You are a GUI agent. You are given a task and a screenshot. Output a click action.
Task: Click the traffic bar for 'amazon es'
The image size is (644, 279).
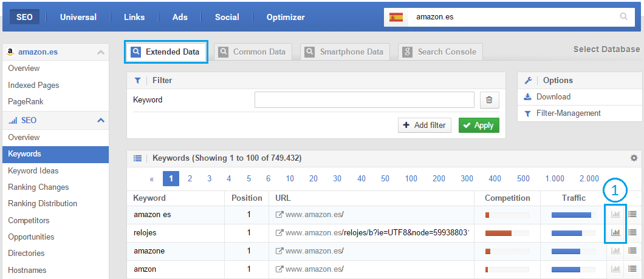click(x=571, y=215)
